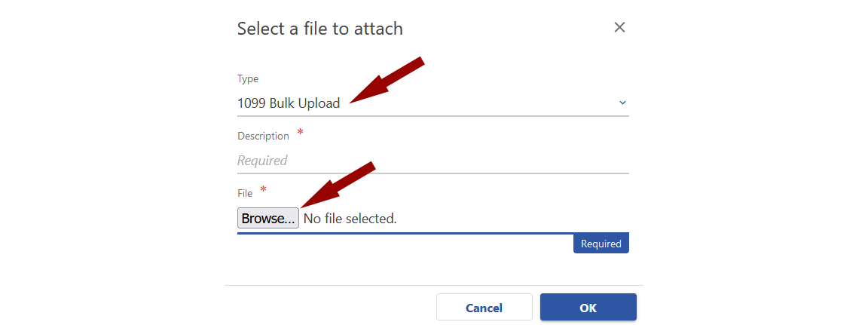Click the Type field label
This screenshot has width=868, height=325.
point(248,78)
